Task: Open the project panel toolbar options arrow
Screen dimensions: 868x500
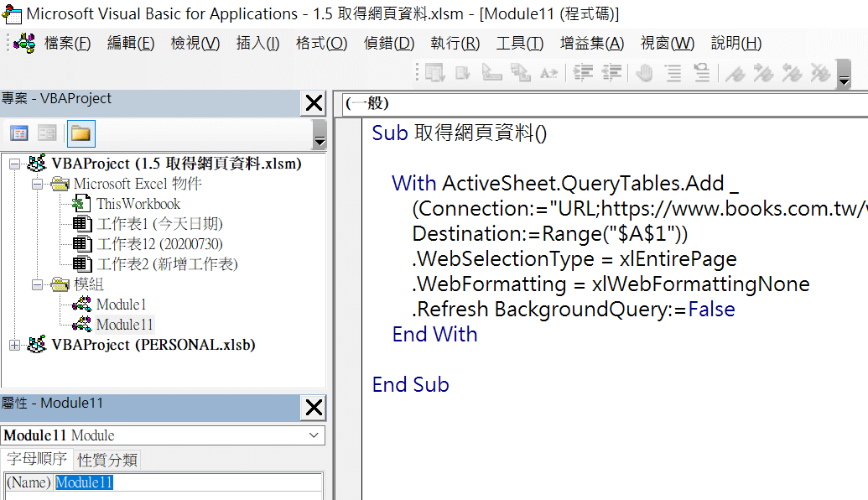Action: (320, 134)
